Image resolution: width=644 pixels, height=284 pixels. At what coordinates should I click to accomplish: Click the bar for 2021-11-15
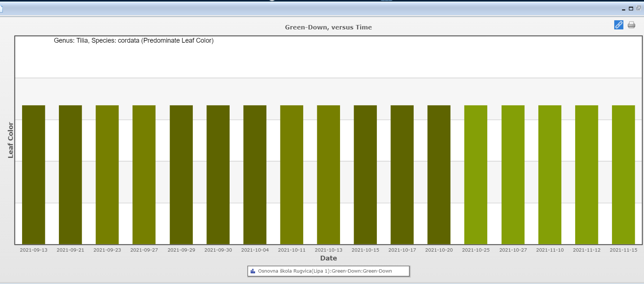tap(623, 175)
